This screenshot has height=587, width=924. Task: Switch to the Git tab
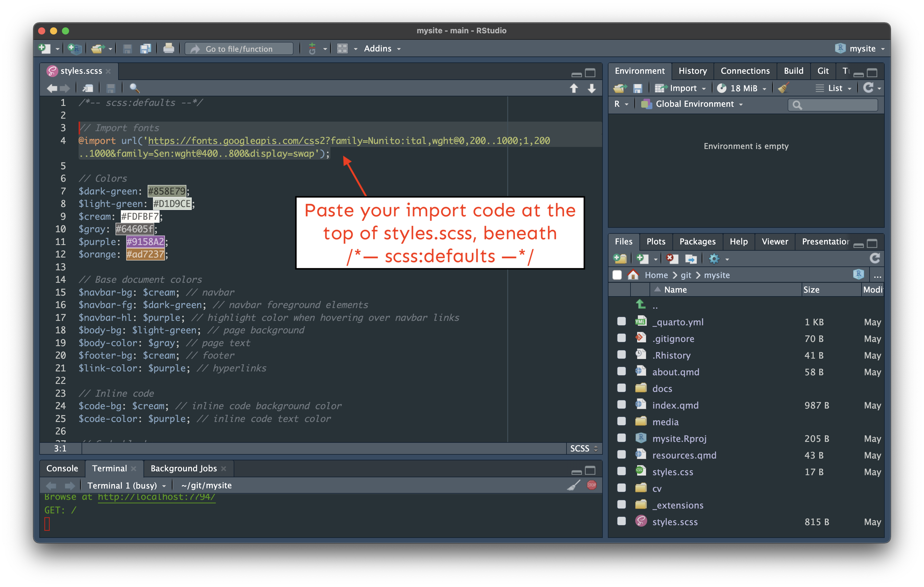823,71
